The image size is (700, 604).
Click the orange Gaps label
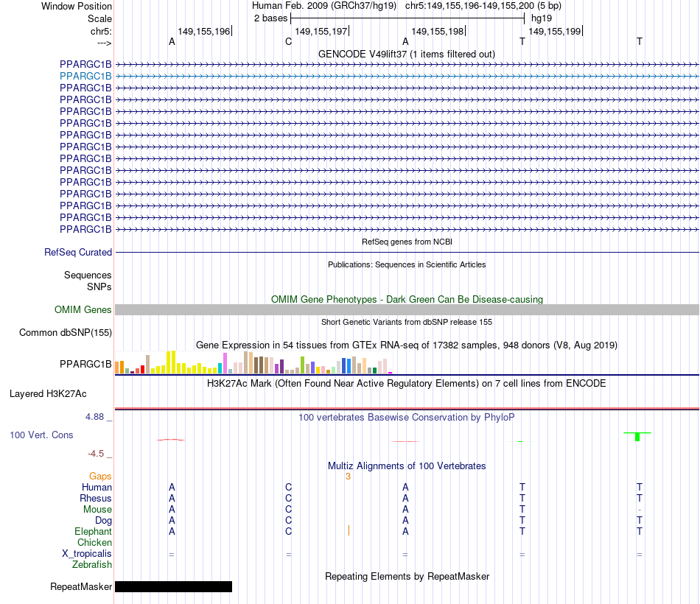pos(100,477)
